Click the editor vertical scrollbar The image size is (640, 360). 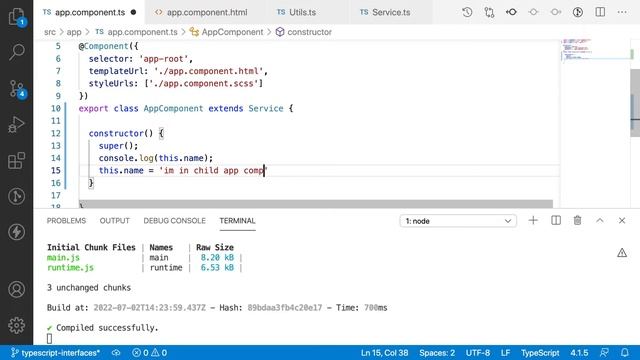[x=635, y=103]
